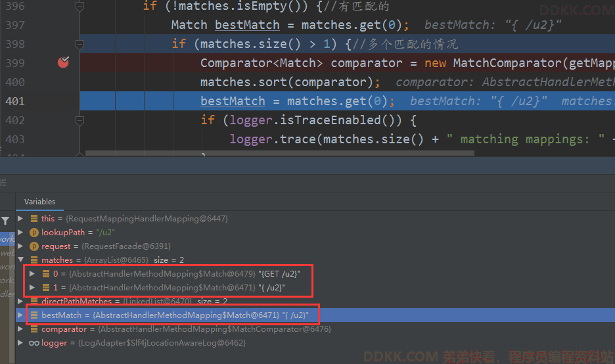The image size is (615, 364).
Task: Click the bestMatch variable on line 397
Action: 247,25
